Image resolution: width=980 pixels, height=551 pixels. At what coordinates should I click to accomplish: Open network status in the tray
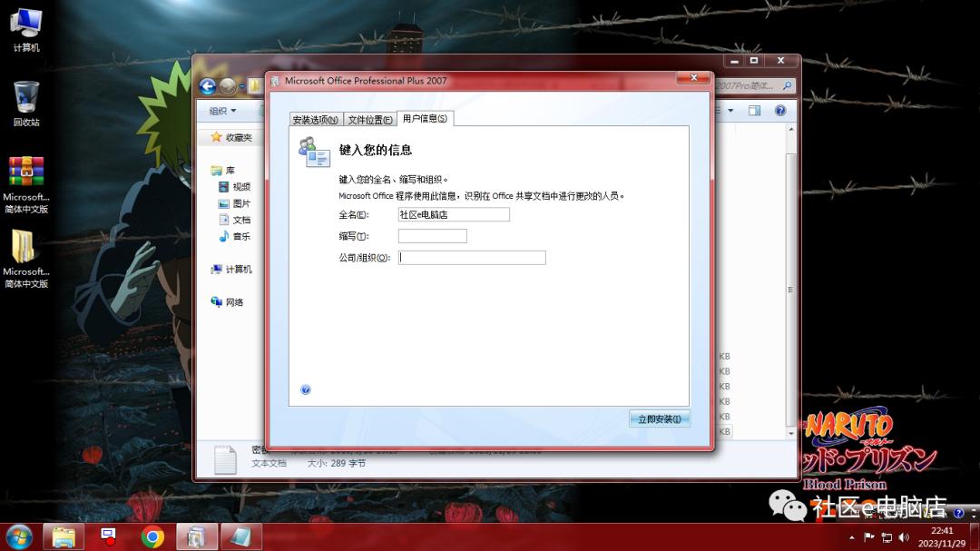887,537
